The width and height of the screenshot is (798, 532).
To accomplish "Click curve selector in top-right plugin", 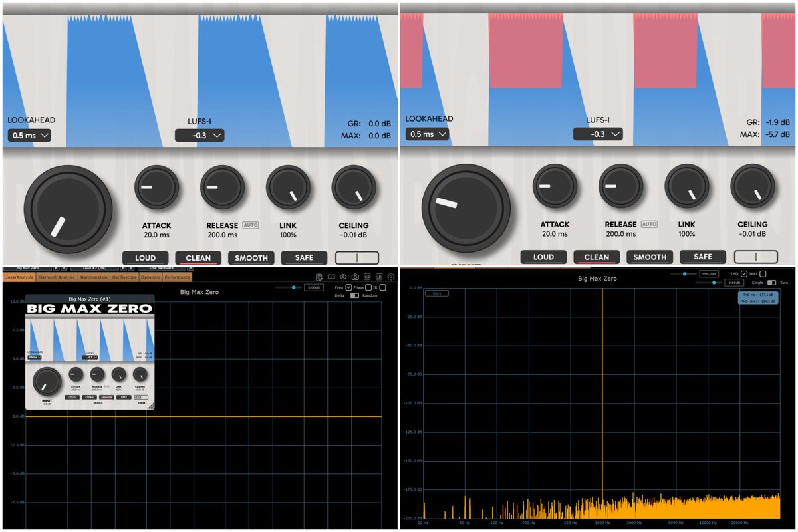I will click(x=756, y=256).
